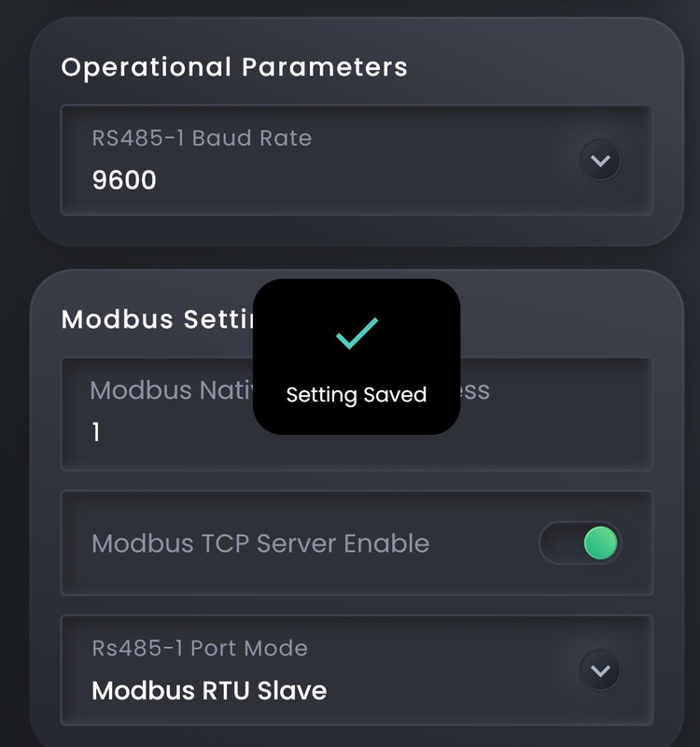Turn off Modbus TCP Server Enable switch
This screenshot has width=700, height=747.
pos(580,543)
